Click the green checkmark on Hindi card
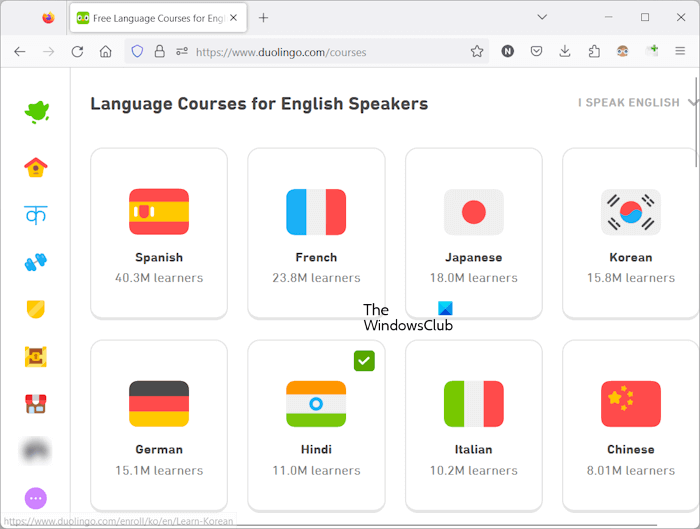 tap(364, 361)
